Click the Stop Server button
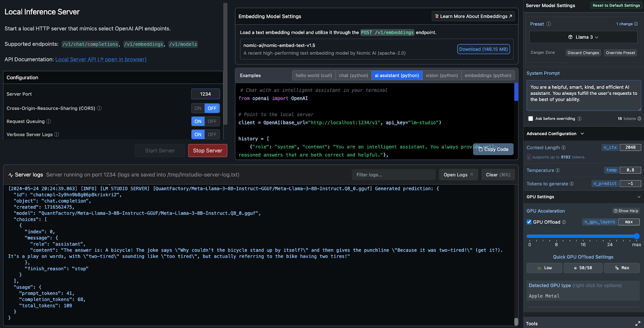This screenshot has height=328, width=644. pyautogui.click(x=208, y=151)
